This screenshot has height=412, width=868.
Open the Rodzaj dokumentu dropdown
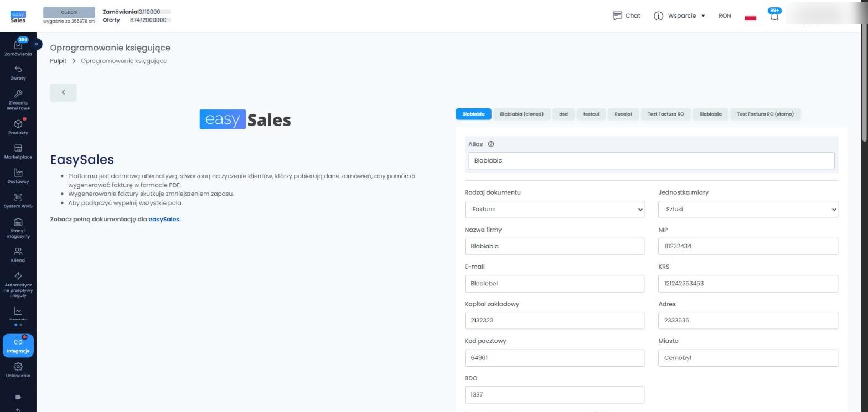click(x=554, y=209)
